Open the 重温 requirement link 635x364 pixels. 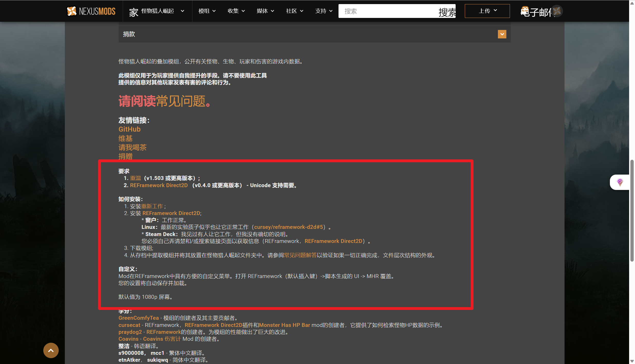tap(135, 178)
